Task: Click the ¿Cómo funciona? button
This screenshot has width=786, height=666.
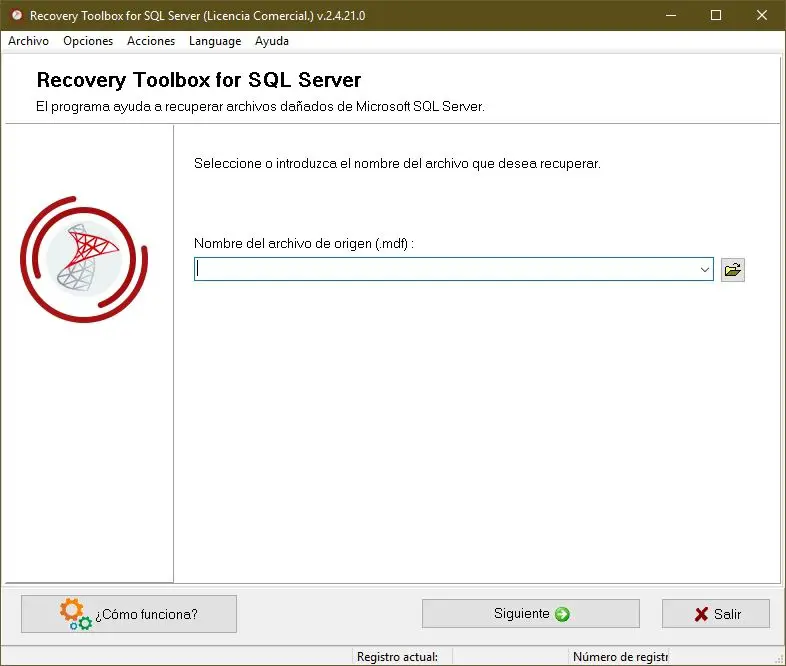Action: point(129,614)
